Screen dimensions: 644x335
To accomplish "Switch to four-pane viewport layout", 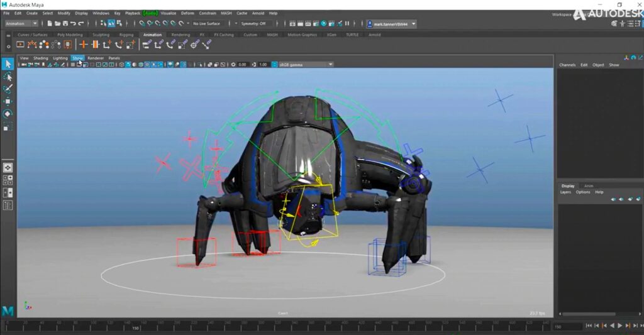I will (8, 180).
